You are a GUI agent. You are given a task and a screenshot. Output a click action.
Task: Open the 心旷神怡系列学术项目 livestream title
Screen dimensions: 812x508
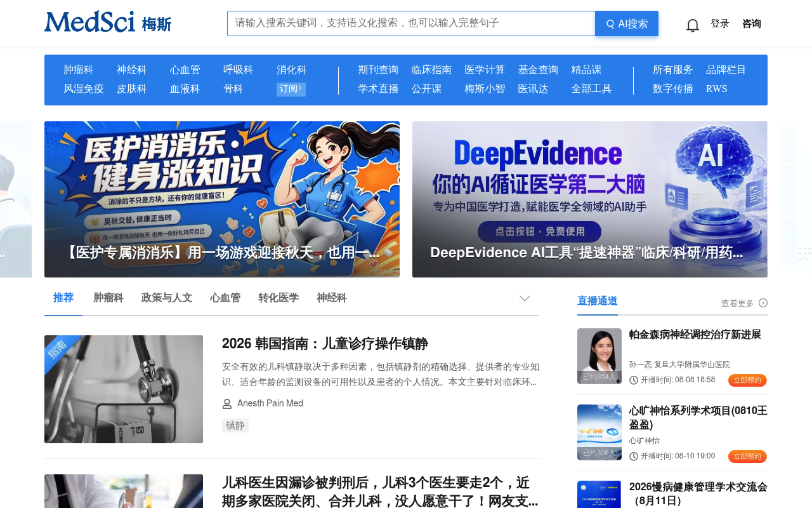(698, 418)
